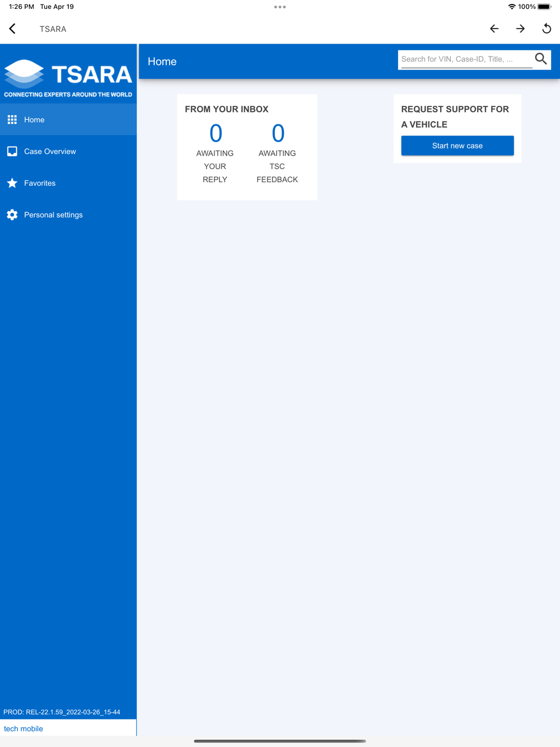Open Personal settings from the sidebar
560x747 pixels.
(x=68, y=215)
